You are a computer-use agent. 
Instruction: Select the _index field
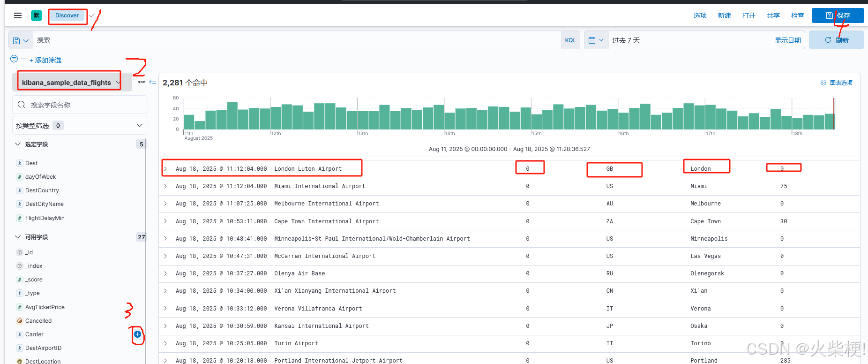(34, 266)
